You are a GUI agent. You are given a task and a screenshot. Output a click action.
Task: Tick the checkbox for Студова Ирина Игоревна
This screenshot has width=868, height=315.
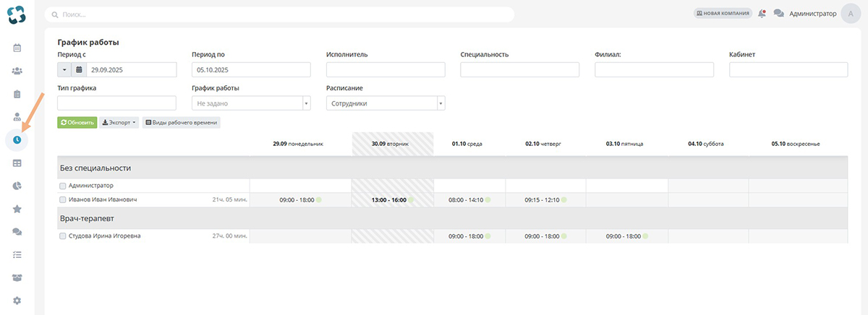[62, 236]
